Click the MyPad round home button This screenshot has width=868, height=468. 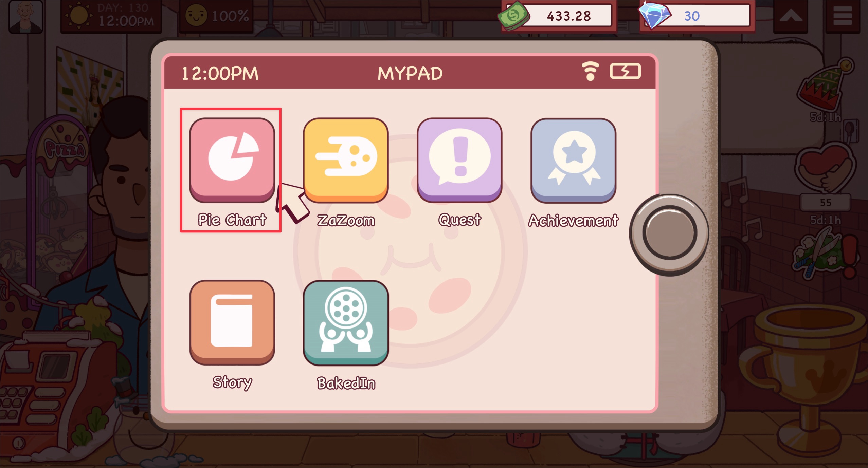(x=669, y=233)
